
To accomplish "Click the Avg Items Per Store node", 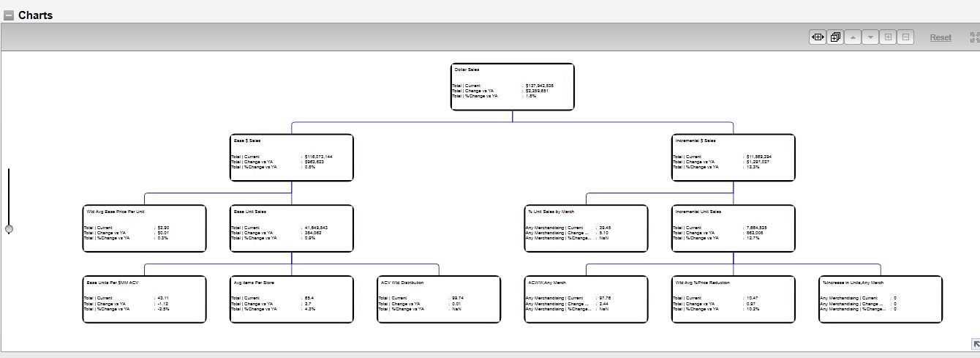I will coord(292,299).
